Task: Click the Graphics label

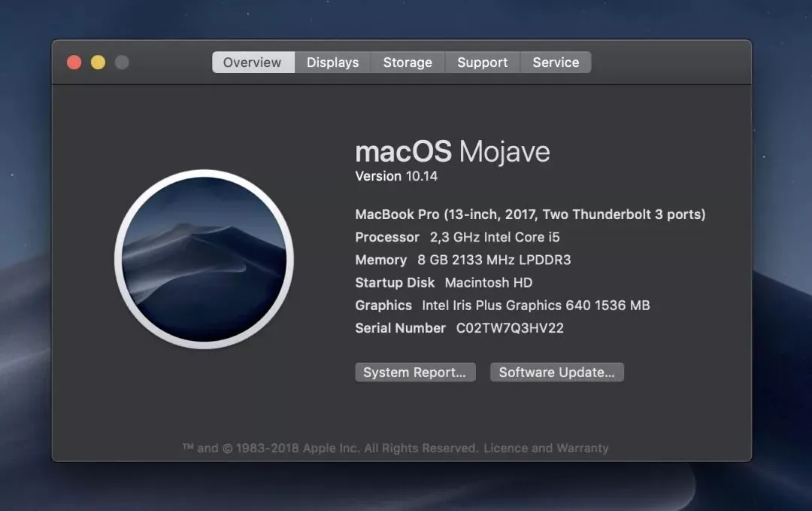Action: (383, 306)
